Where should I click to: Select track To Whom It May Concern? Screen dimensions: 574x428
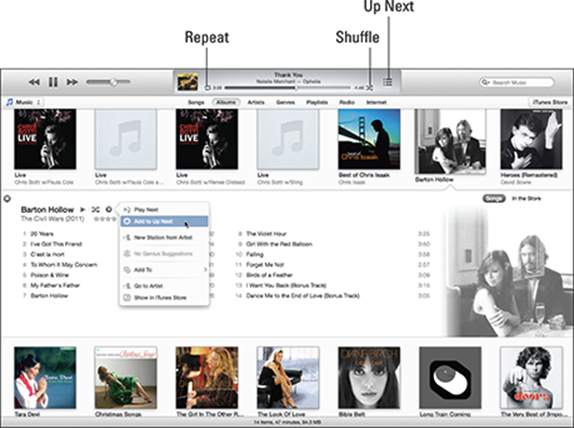click(x=64, y=265)
